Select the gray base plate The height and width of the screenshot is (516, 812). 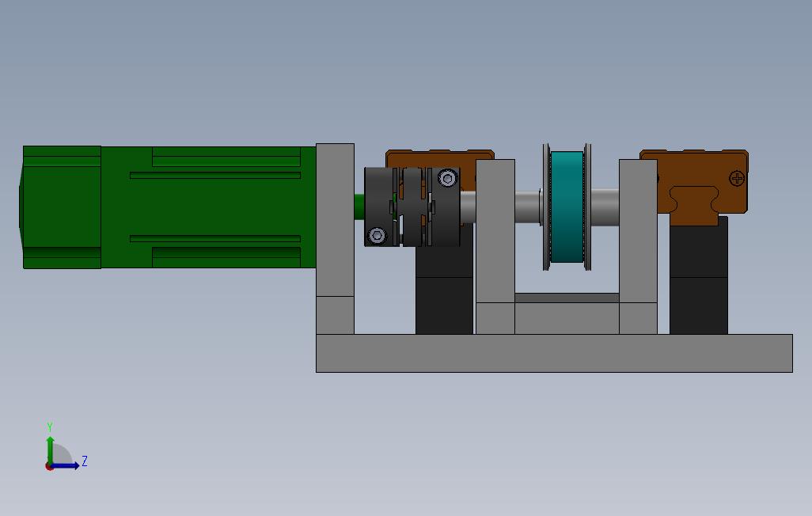(554, 353)
